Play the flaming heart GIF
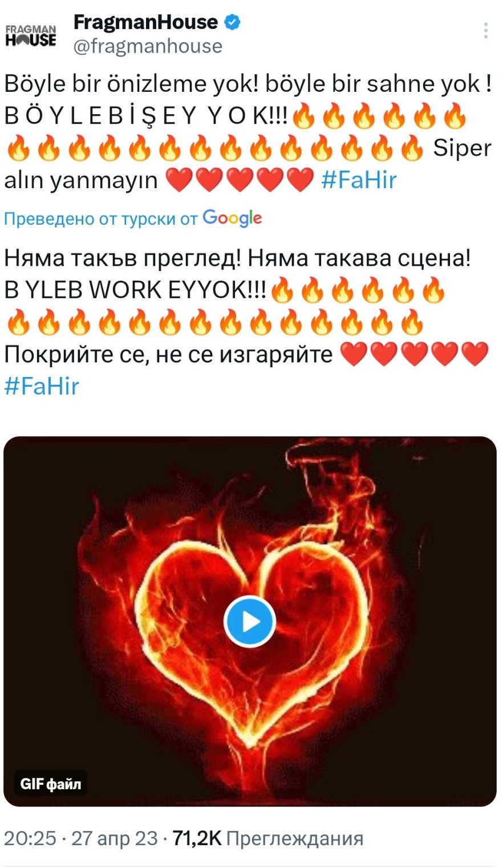The image size is (503, 868). point(250,622)
